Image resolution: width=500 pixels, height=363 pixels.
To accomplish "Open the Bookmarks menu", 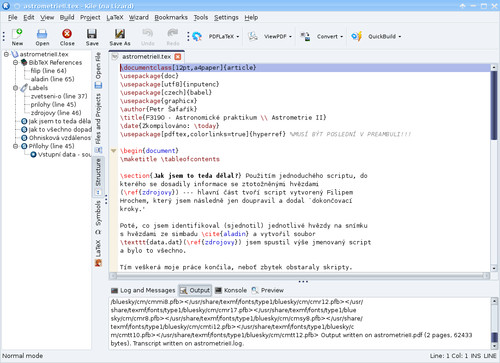I will pos(171,17).
